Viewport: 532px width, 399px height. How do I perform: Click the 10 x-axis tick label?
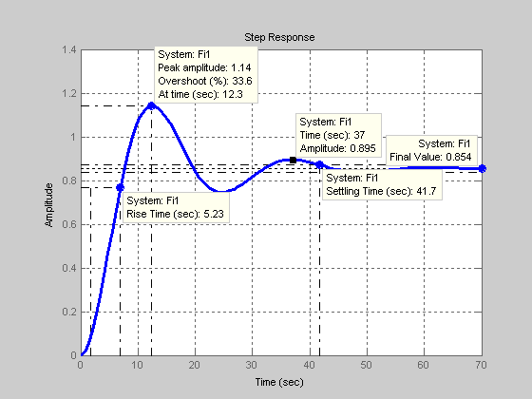click(138, 365)
